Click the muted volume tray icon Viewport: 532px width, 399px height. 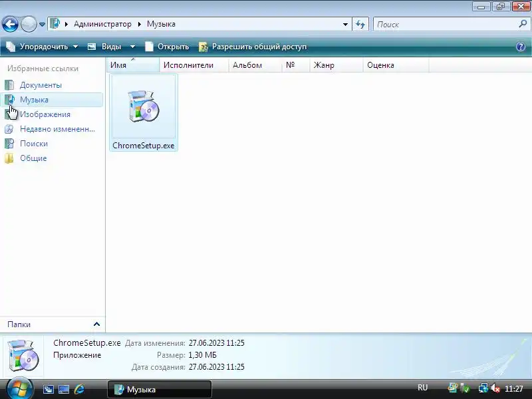495,388
